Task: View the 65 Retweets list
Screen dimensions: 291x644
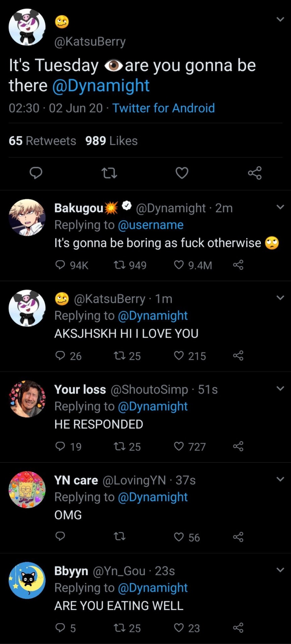Action: click(43, 141)
